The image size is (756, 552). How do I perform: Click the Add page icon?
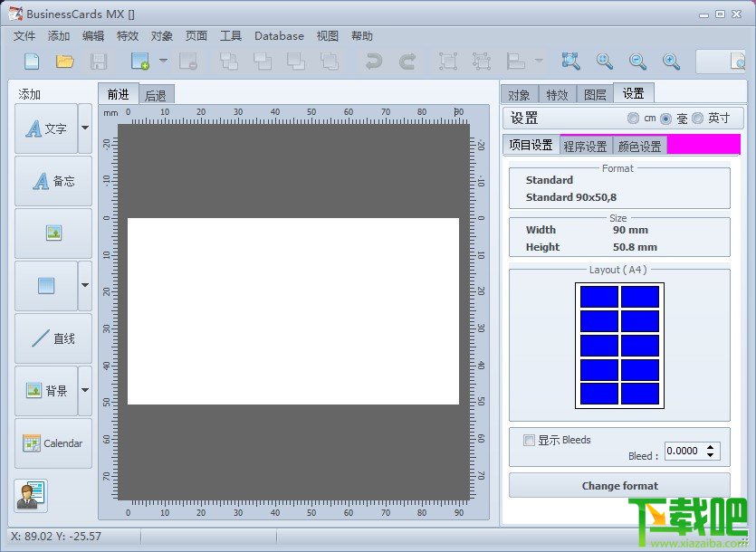coord(140,62)
